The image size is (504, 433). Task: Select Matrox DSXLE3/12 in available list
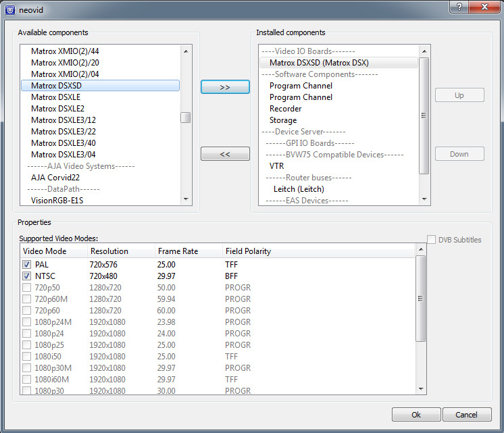coord(100,120)
